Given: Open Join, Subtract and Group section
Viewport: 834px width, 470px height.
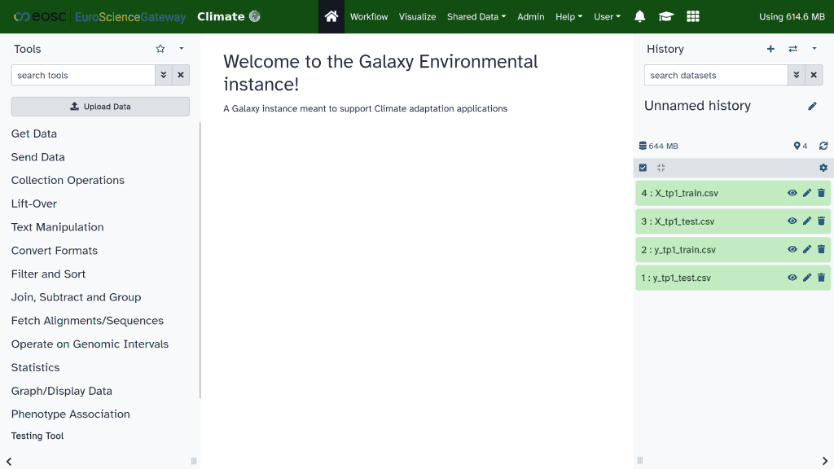Looking at the screenshot, I should (76, 297).
